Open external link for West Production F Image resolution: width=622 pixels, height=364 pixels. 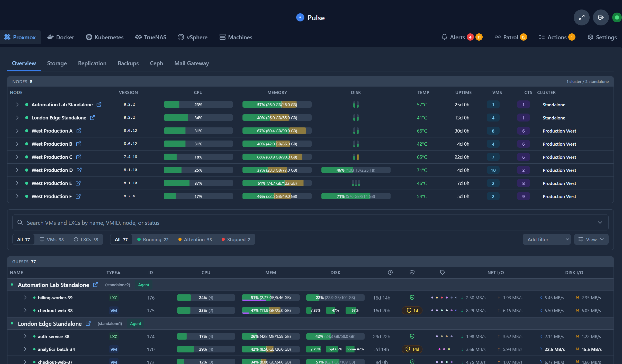pyautogui.click(x=78, y=196)
